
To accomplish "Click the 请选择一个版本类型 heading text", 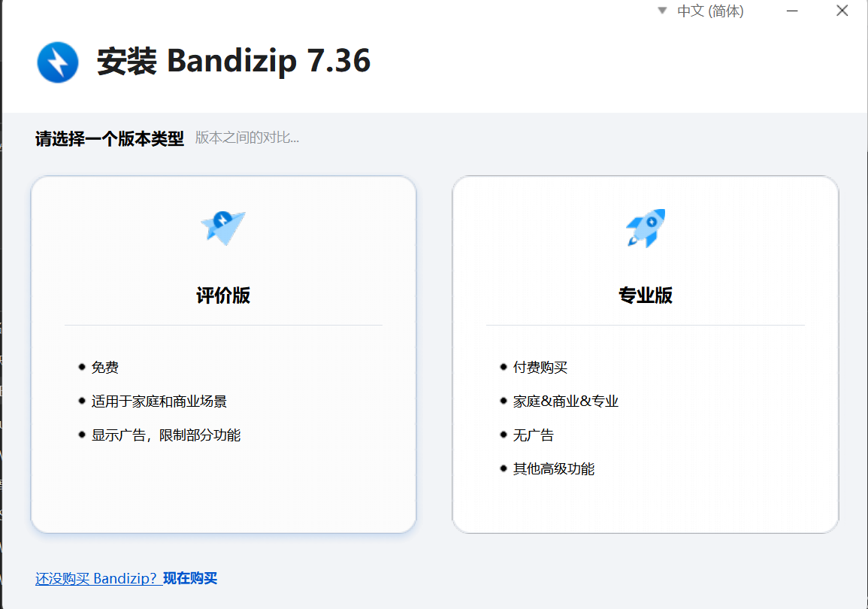I will [x=110, y=139].
